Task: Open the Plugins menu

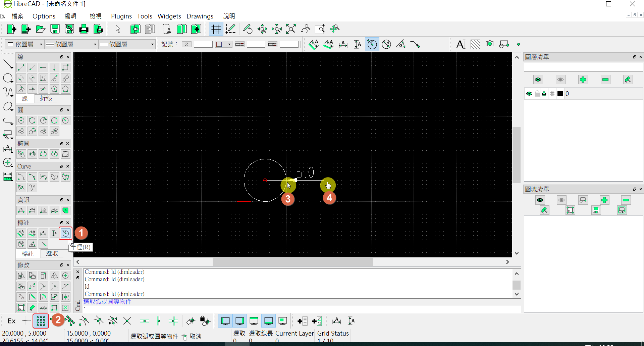Action: [121, 16]
